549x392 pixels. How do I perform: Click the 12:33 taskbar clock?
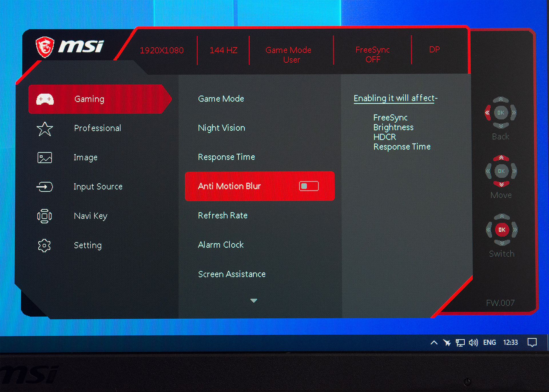(510, 342)
